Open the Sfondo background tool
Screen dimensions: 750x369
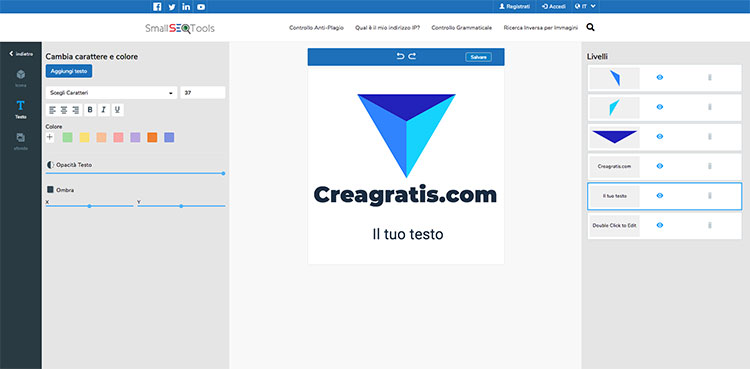click(21, 142)
